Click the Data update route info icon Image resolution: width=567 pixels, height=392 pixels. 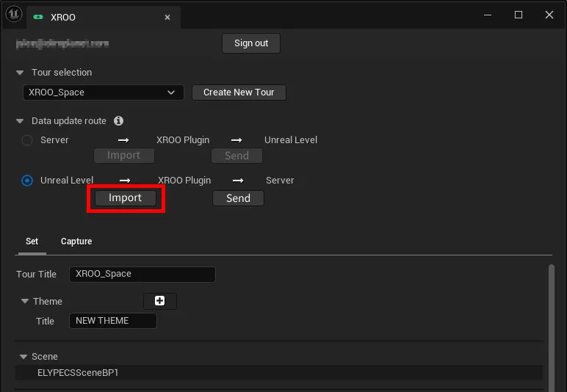pyautogui.click(x=118, y=120)
